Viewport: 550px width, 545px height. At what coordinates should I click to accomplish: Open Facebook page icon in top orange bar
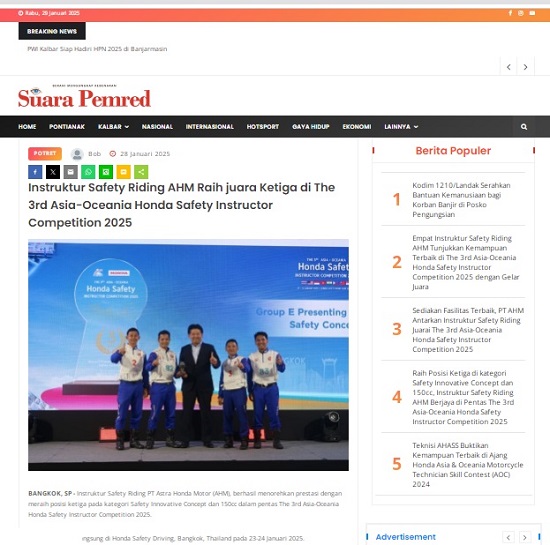[510, 13]
